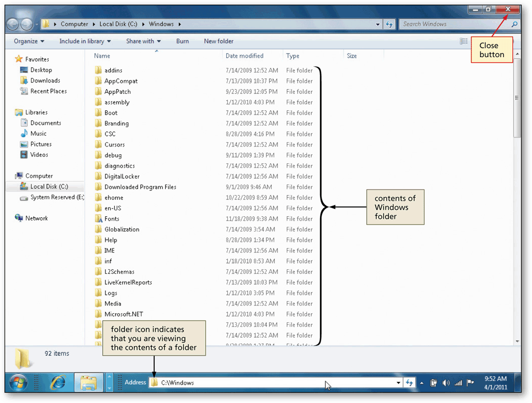Click the search magnifier icon

[x=514, y=24]
